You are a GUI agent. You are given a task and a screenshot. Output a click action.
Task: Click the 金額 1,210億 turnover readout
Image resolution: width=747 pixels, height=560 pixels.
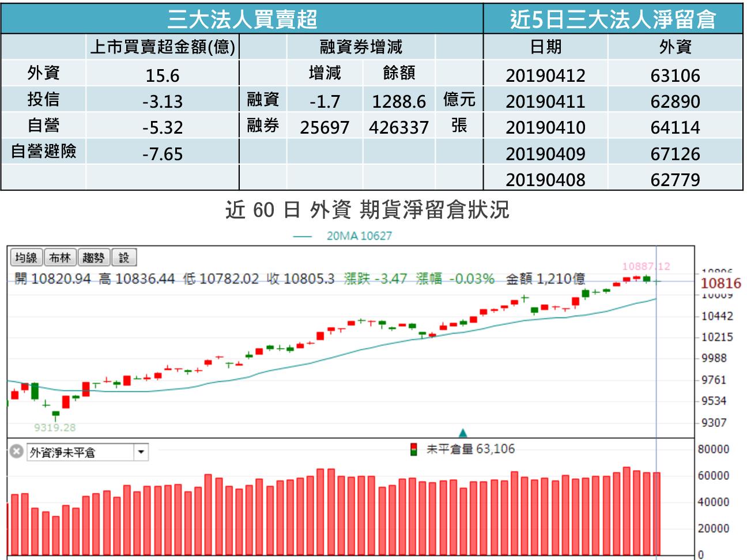pyautogui.click(x=545, y=279)
